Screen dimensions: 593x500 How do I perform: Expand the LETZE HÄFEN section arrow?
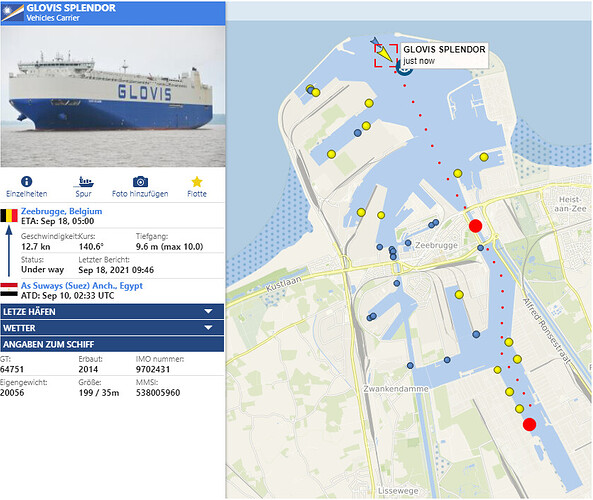[208, 311]
